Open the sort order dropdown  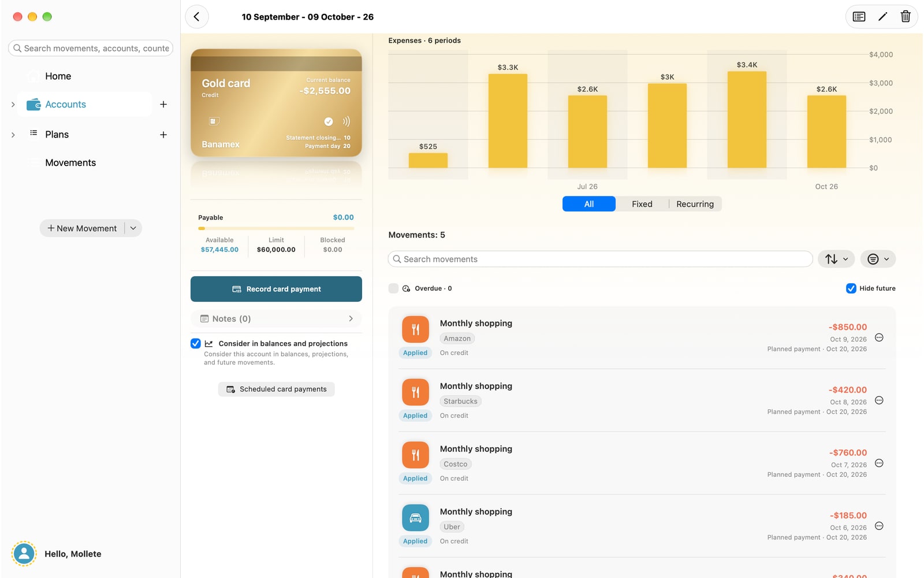point(836,259)
